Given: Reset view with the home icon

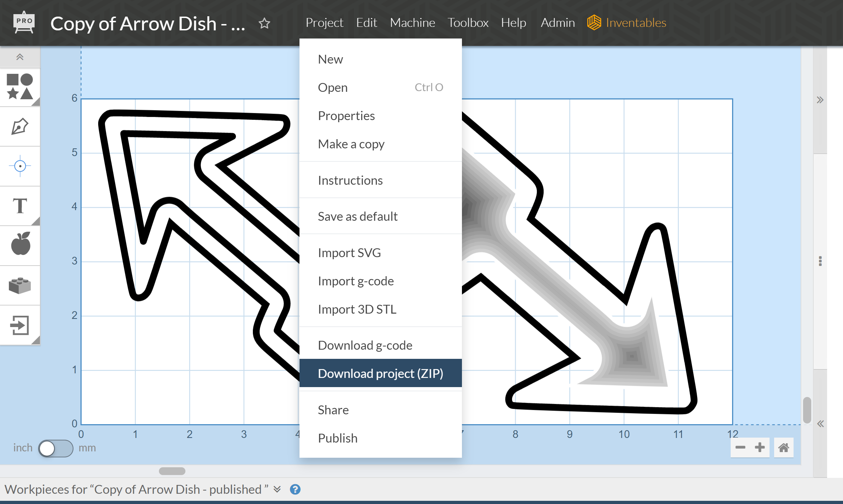Looking at the screenshot, I should tap(784, 448).
